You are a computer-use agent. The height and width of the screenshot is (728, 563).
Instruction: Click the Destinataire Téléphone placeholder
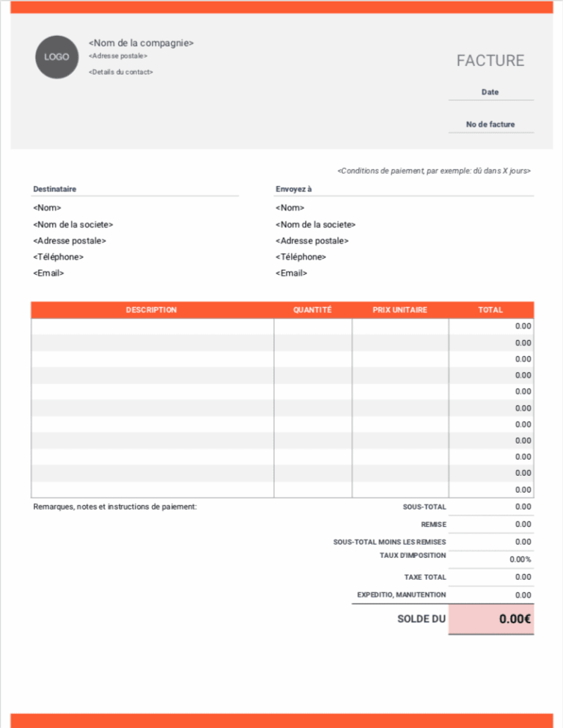pyautogui.click(x=58, y=257)
